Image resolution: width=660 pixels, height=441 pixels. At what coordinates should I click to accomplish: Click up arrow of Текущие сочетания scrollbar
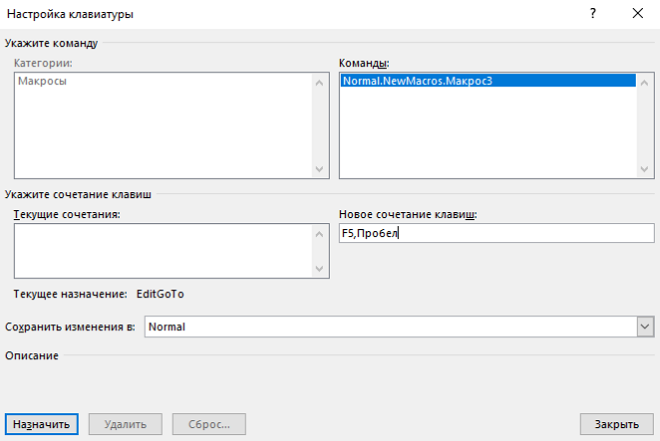pos(319,234)
